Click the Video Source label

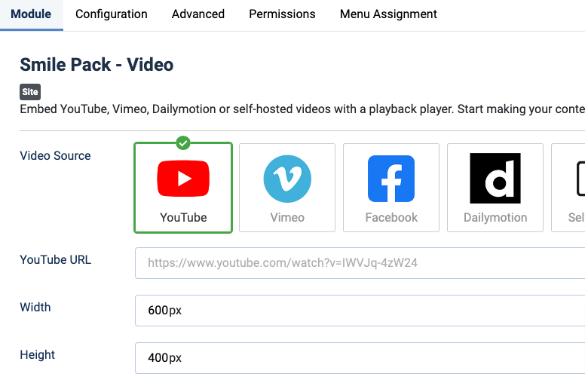click(x=55, y=155)
